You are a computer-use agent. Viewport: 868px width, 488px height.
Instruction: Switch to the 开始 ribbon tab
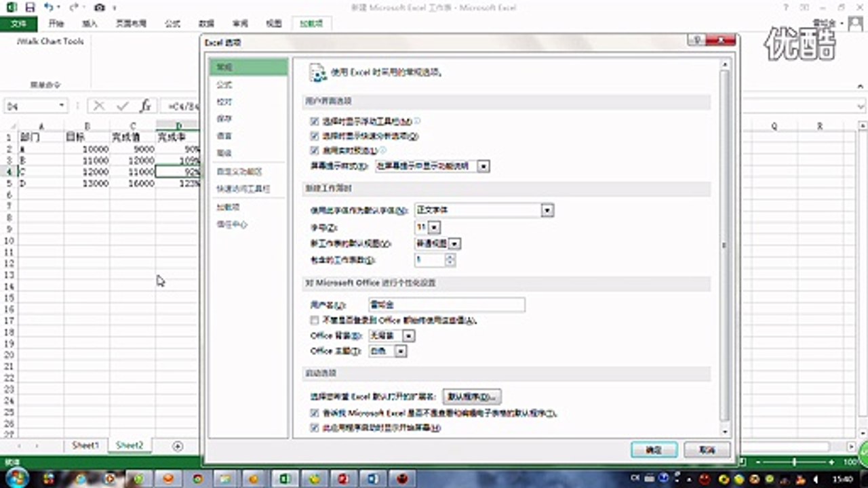pyautogui.click(x=56, y=23)
